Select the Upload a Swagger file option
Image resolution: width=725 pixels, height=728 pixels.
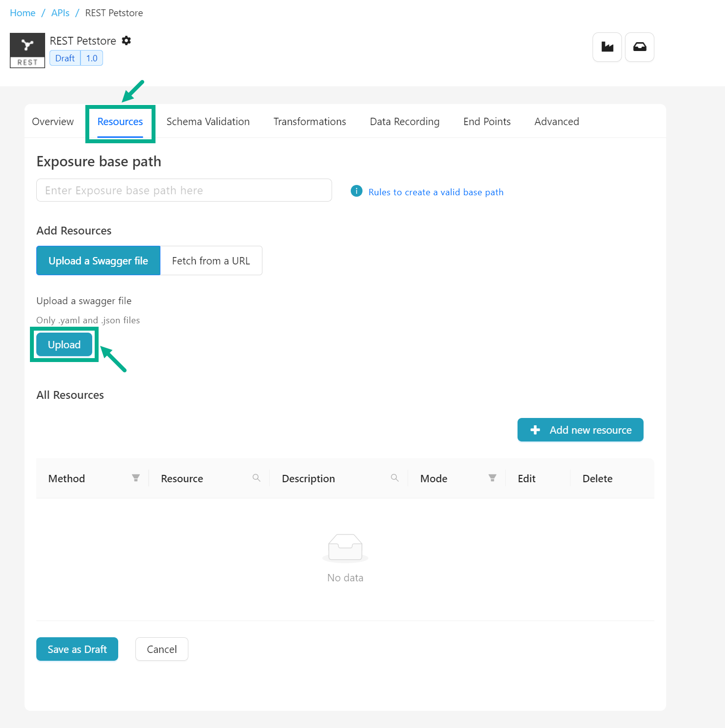(x=98, y=261)
